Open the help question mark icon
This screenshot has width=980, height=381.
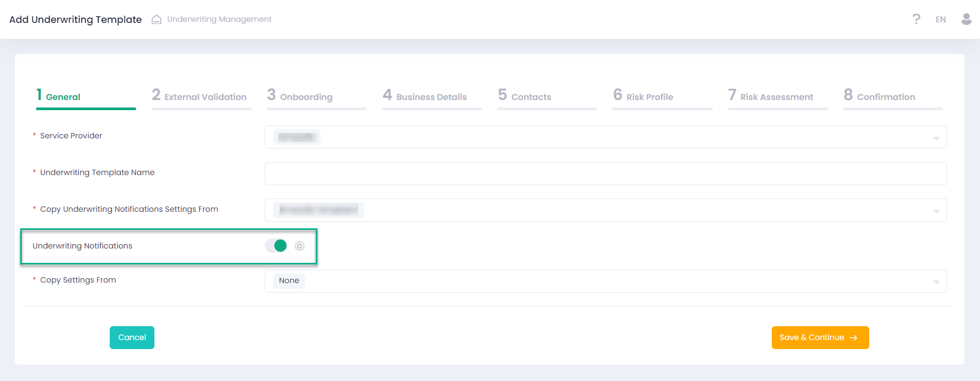point(916,19)
